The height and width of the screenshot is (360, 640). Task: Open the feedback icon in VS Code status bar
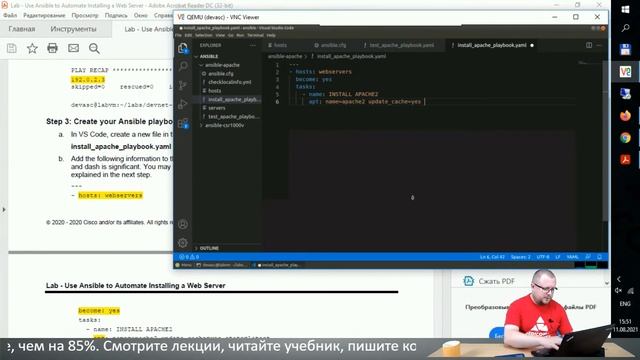pyautogui.click(x=588, y=257)
